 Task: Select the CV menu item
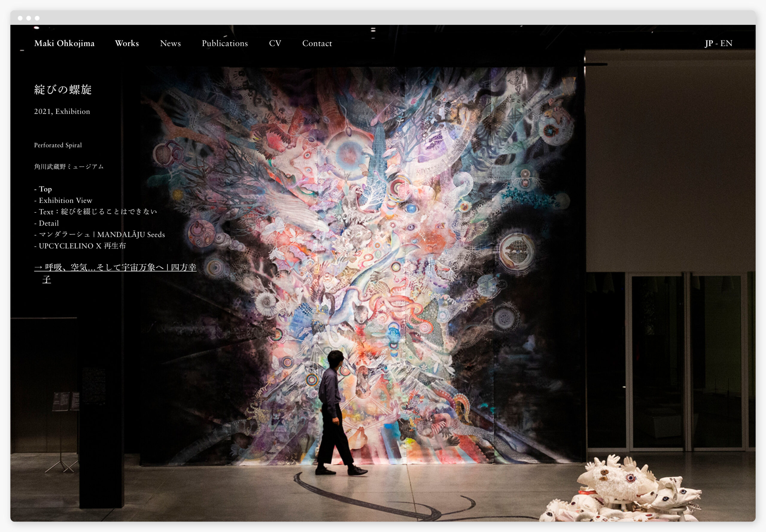coord(275,43)
